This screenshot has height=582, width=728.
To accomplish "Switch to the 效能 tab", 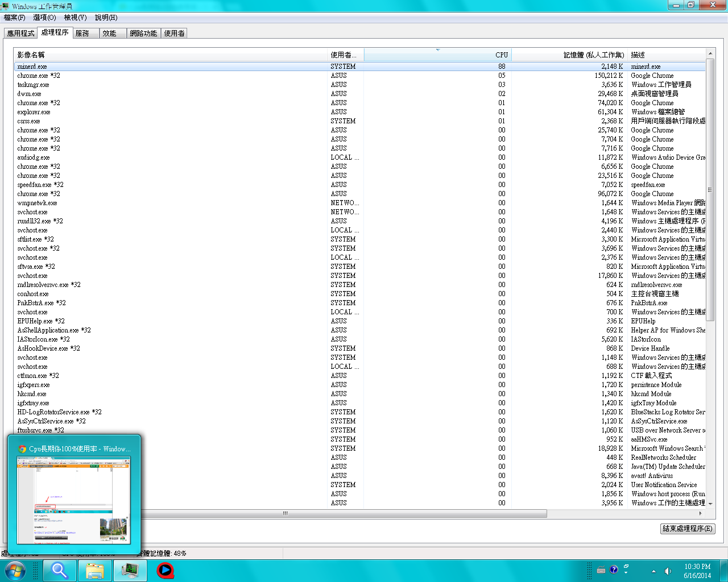I will (x=113, y=34).
